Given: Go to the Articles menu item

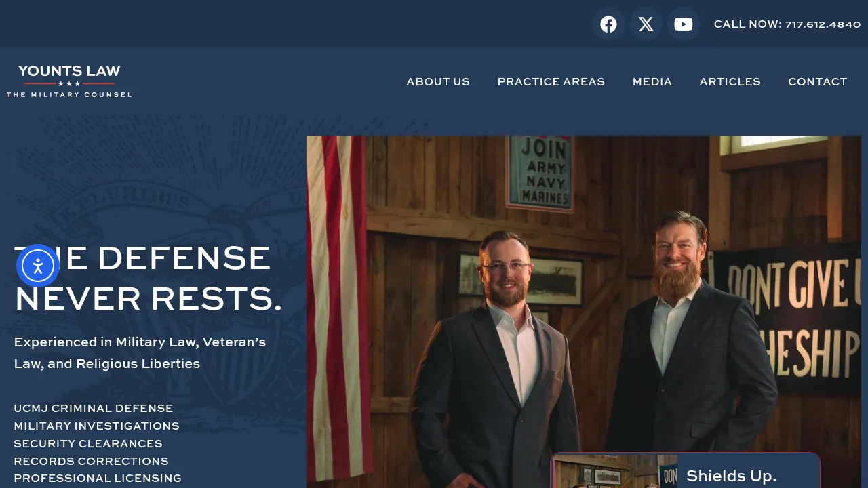Looking at the screenshot, I should (730, 81).
